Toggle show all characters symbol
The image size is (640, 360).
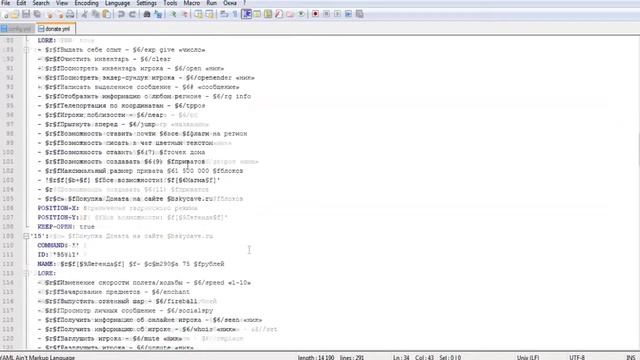(235, 14)
